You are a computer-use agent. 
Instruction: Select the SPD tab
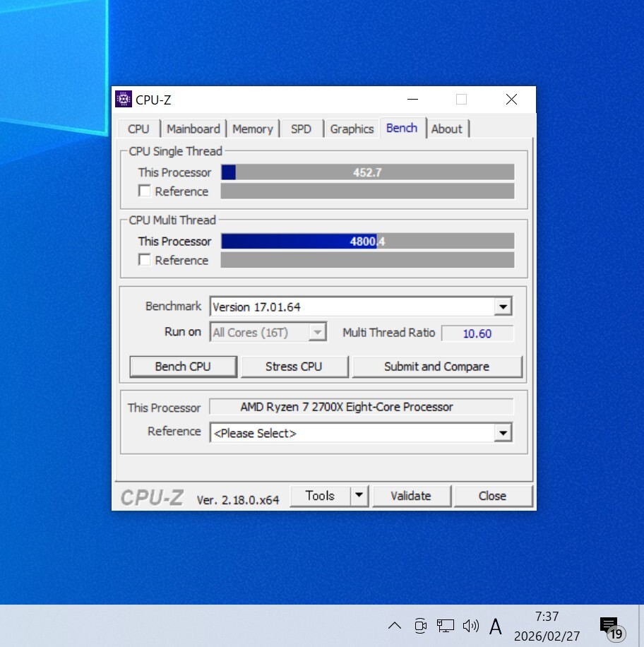[x=301, y=129]
